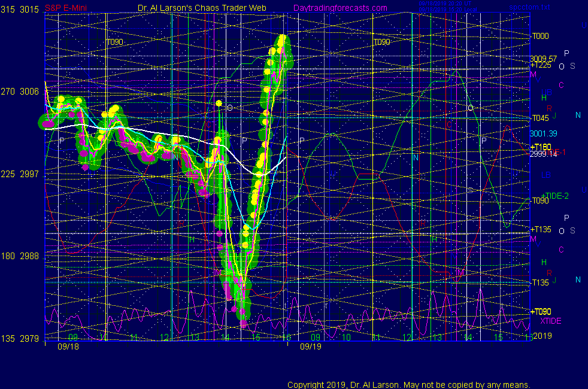Click the '09/18' date marker
Image resolution: width=588 pixels, height=389 pixels.
pyautogui.click(x=68, y=347)
